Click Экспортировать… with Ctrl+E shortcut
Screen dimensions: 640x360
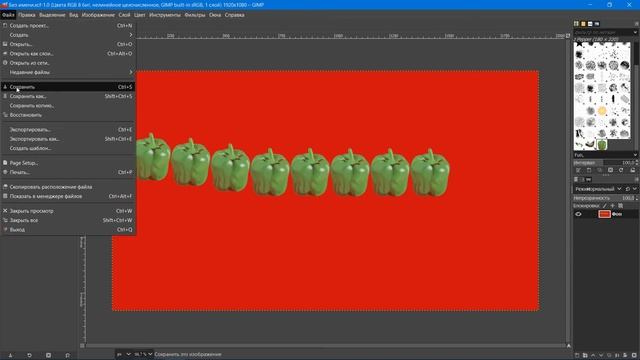[68, 130]
